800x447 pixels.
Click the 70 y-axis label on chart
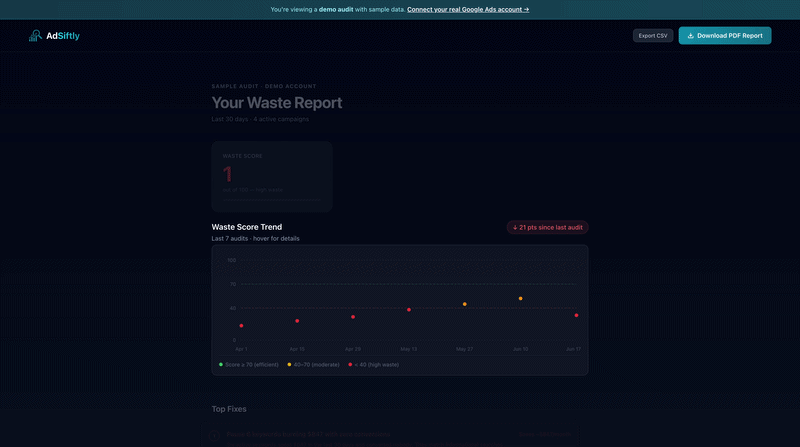(x=233, y=284)
